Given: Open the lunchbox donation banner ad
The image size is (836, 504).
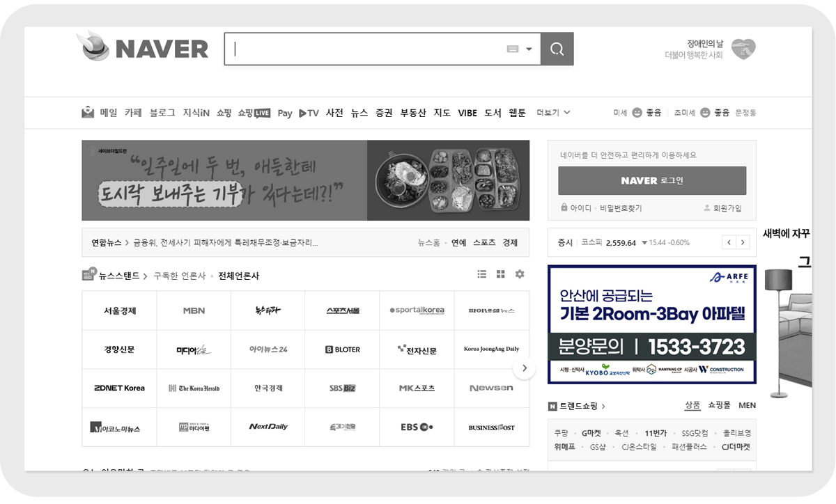Looking at the screenshot, I should [x=305, y=180].
